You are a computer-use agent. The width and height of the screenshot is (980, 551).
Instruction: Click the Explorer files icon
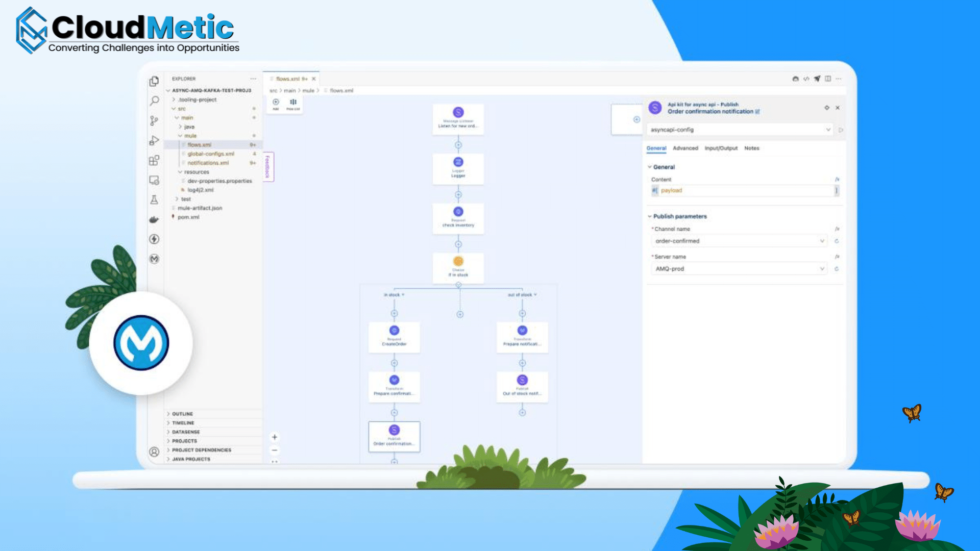point(154,82)
